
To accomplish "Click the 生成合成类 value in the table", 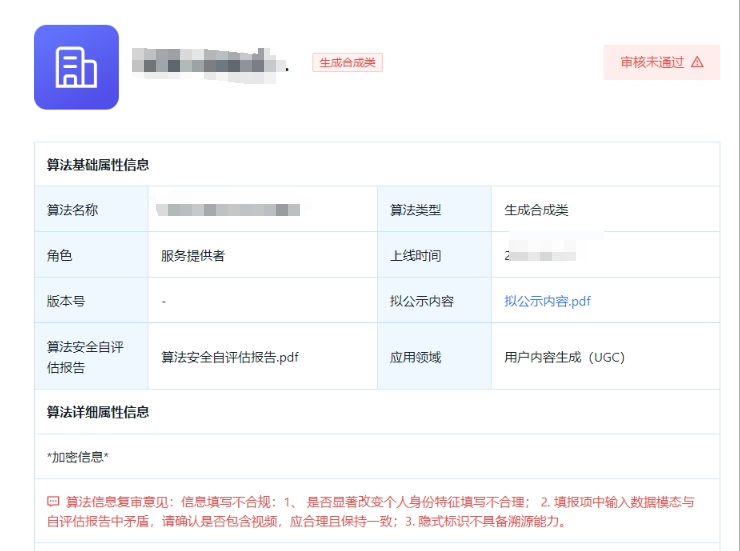I will click(x=536, y=210).
